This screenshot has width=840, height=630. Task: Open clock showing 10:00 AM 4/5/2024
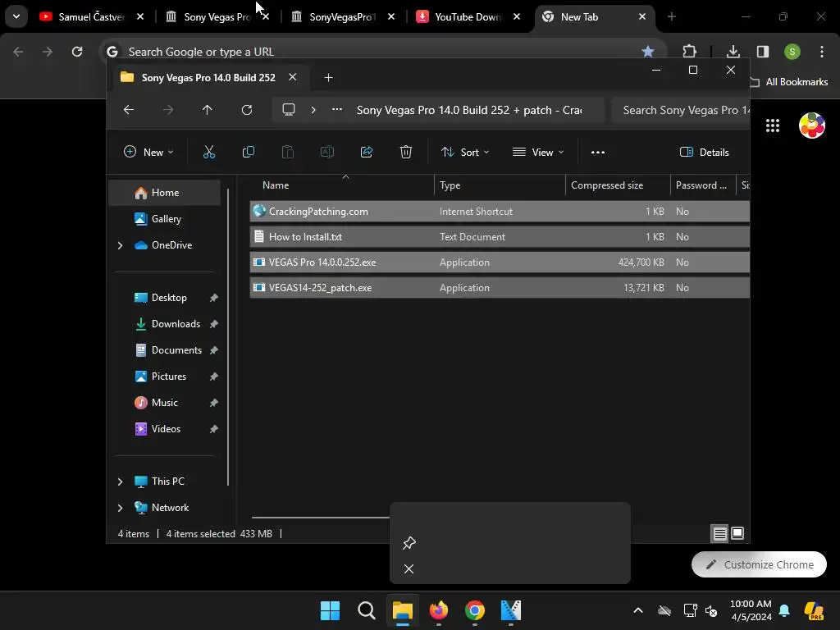coord(751,610)
